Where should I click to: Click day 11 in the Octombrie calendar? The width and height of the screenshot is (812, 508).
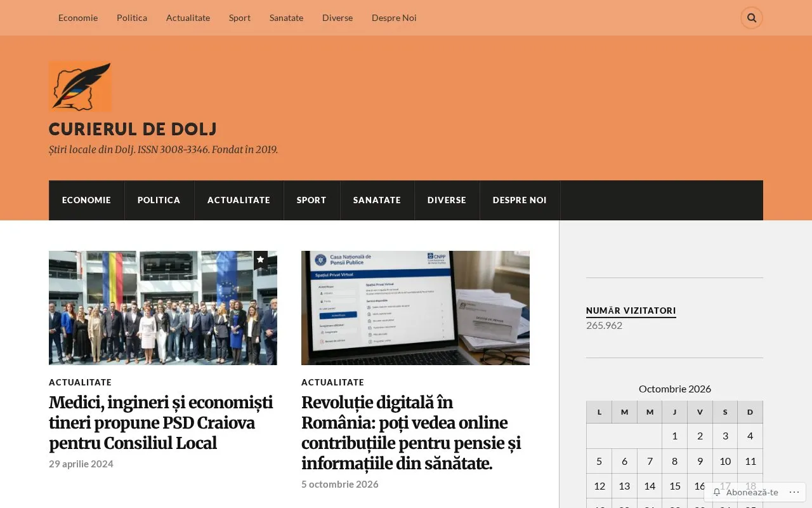point(750,461)
